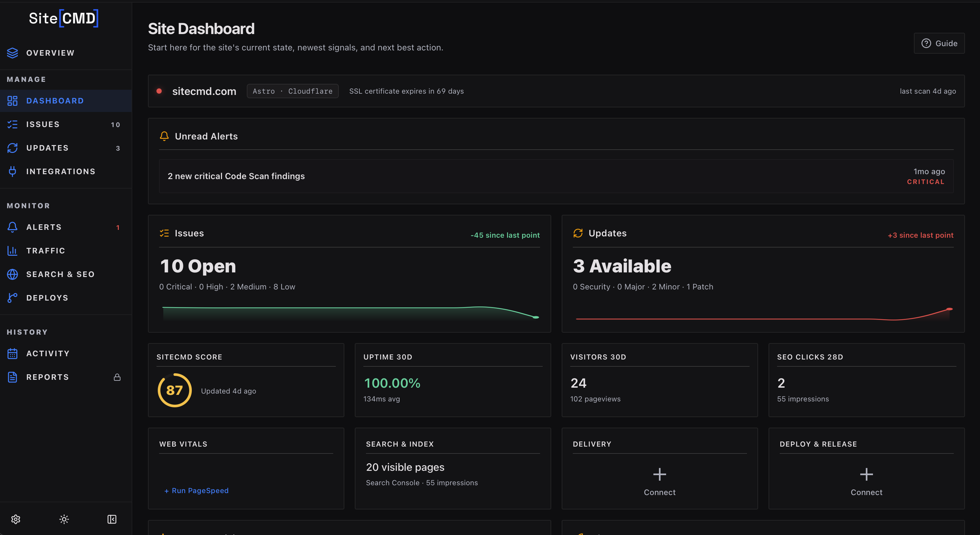
Task: Click the Updated 4d ago text
Action: (228, 391)
